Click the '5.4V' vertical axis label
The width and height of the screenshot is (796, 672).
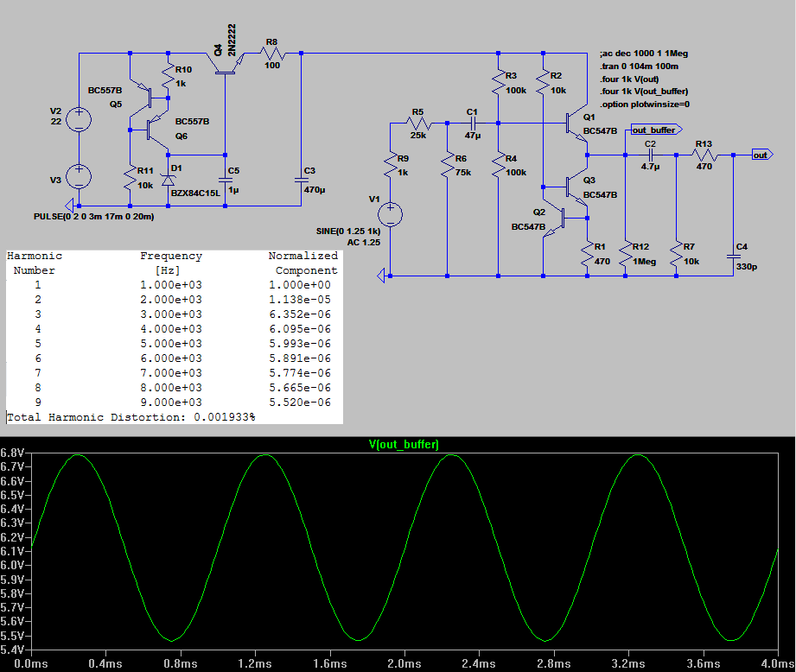click(x=12, y=650)
